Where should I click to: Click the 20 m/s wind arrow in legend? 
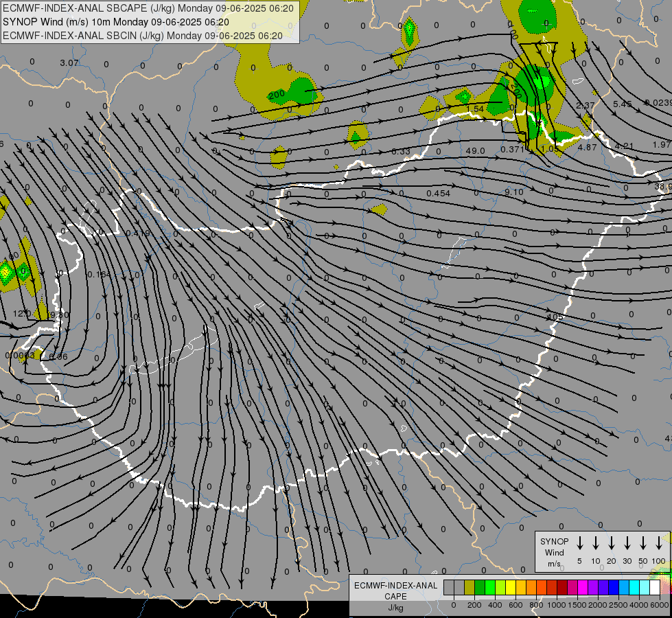612,543
